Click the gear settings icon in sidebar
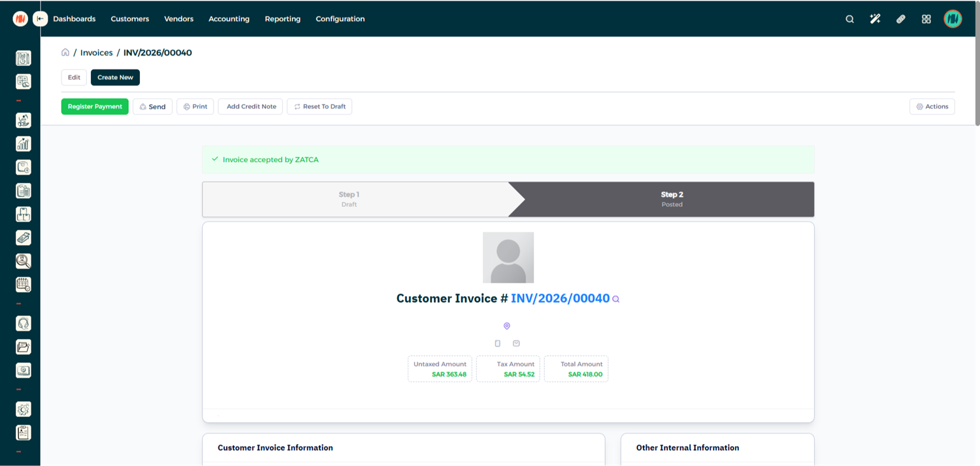The height and width of the screenshot is (466, 980). (x=24, y=409)
